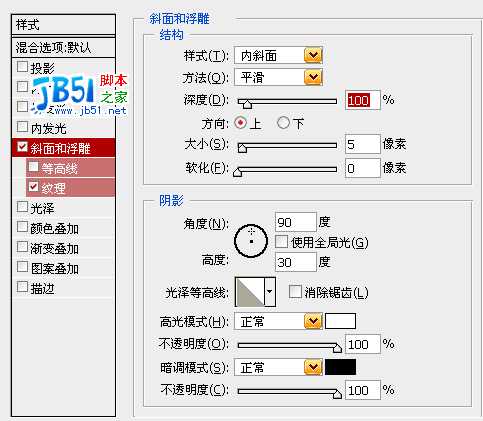Viewport: 483px width, 421px height.
Task: Select the 斜面和浮雕 list row
Action: (x=63, y=148)
